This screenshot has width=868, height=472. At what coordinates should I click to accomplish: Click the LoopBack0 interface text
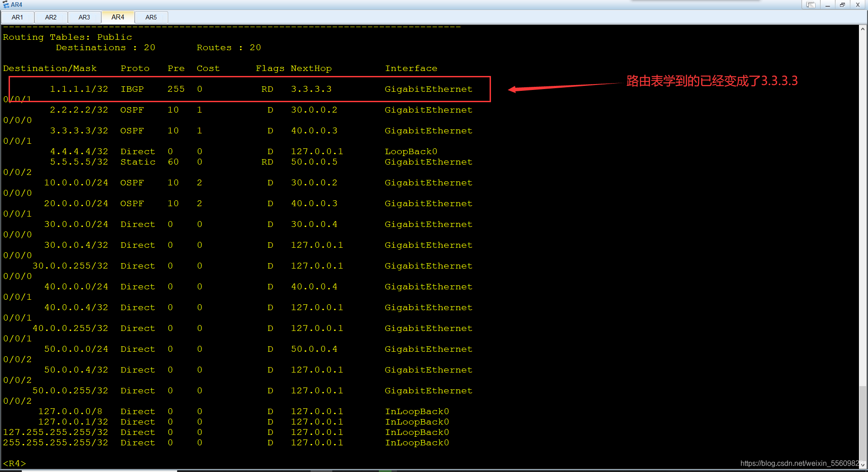[x=411, y=151]
